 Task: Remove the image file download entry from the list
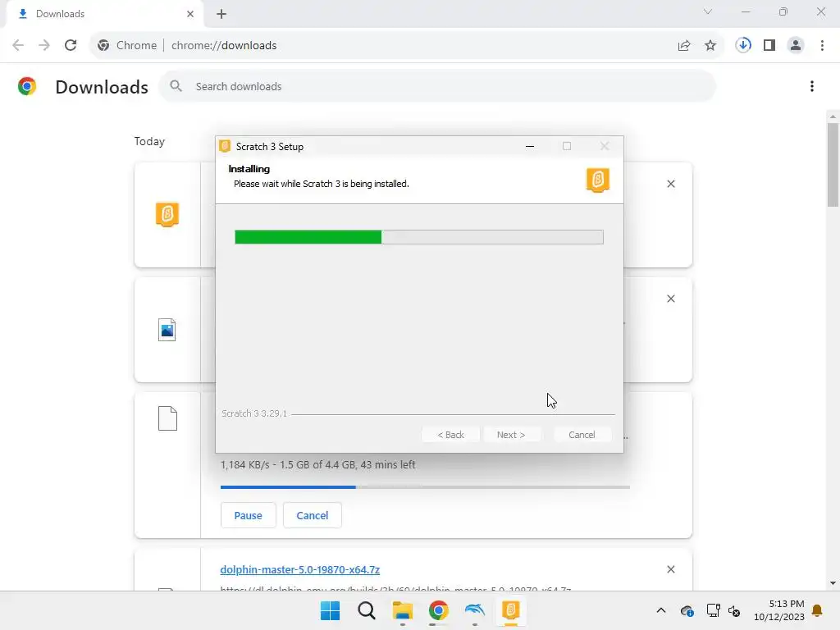coord(671,299)
